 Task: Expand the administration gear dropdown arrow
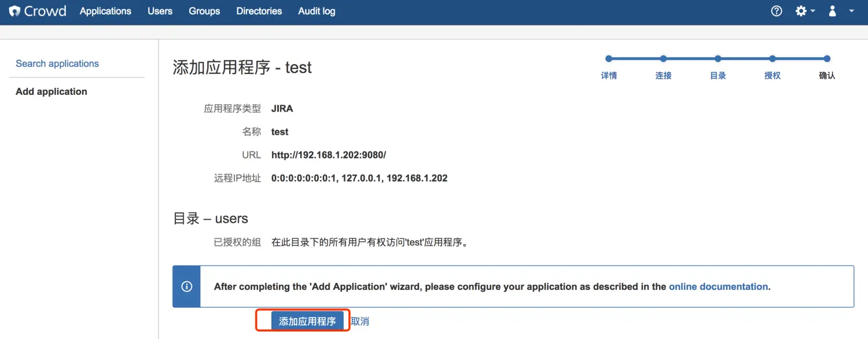(813, 12)
